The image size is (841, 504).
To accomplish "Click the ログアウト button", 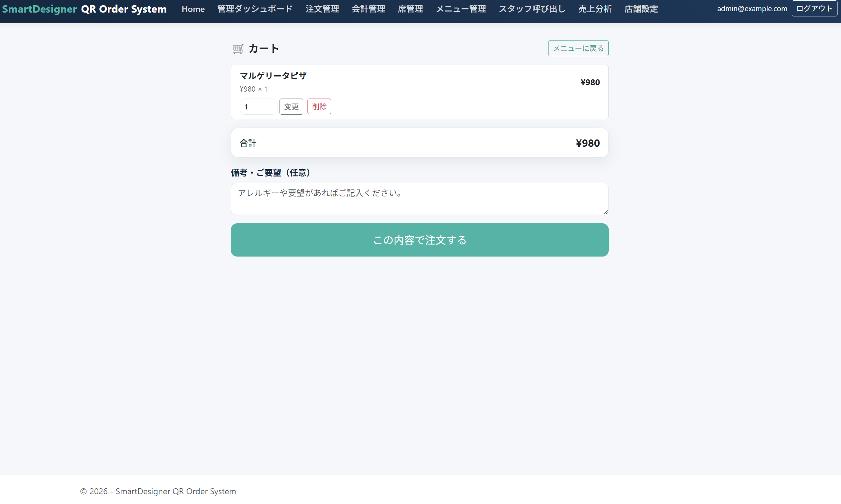I will tap(814, 9).
